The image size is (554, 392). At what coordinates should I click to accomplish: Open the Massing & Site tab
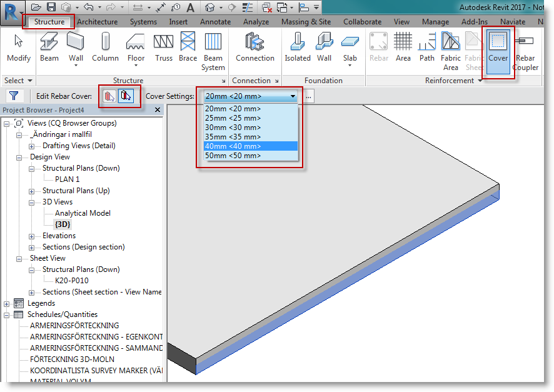(x=306, y=21)
